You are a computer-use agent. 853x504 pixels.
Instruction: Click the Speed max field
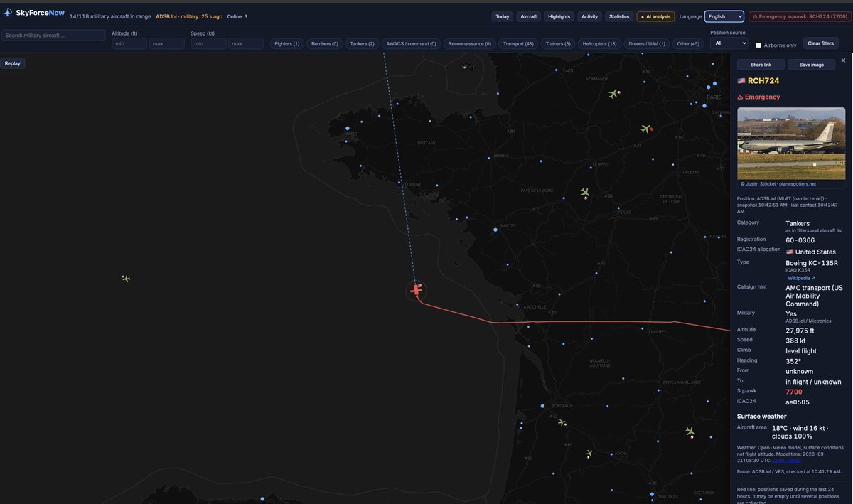click(x=246, y=43)
